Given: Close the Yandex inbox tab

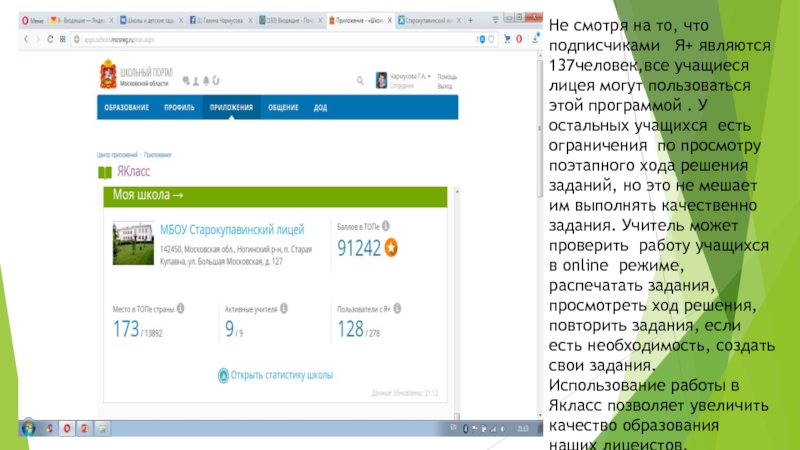Looking at the screenshot, I should click(112, 20).
